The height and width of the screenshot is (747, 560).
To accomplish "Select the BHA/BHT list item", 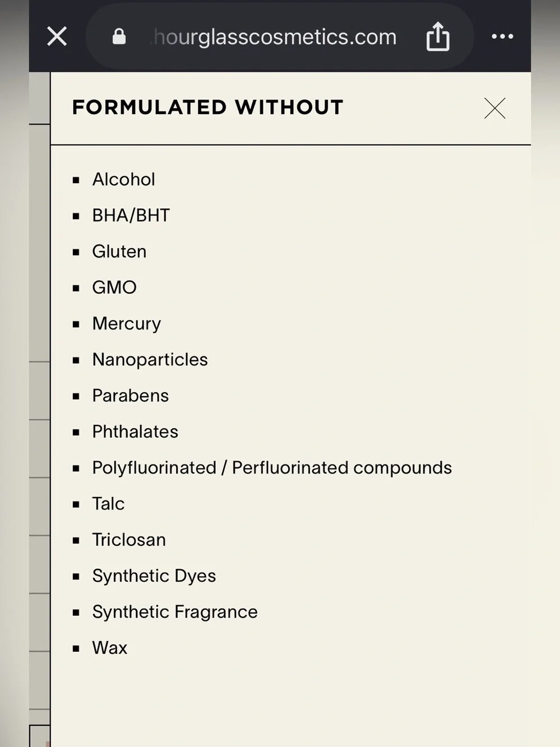I will (x=131, y=215).
